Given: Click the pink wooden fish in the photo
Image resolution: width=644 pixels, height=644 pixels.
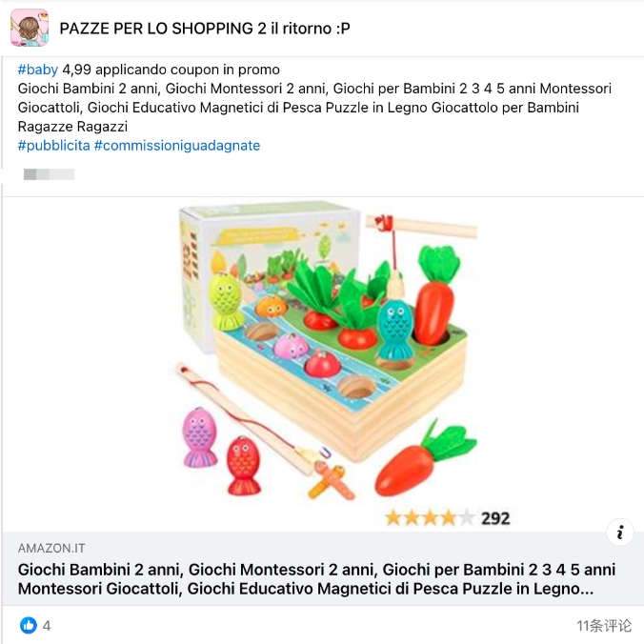Looking at the screenshot, I should (199, 437).
